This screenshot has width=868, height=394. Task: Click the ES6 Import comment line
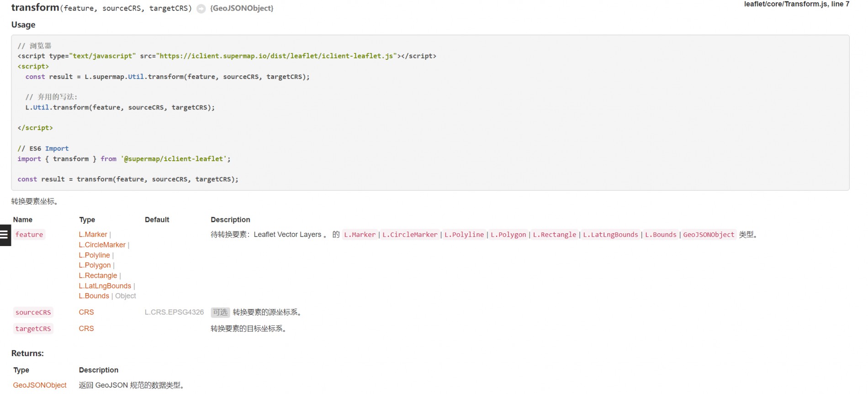point(43,148)
